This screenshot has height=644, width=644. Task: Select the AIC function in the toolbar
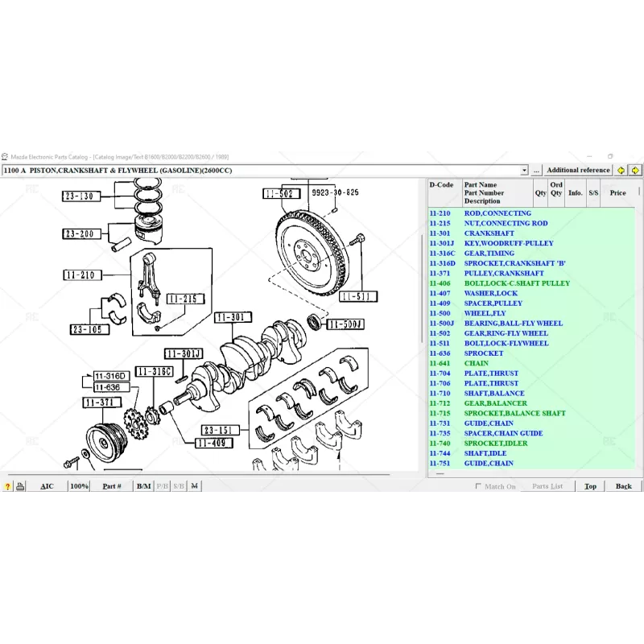tap(47, 485)
